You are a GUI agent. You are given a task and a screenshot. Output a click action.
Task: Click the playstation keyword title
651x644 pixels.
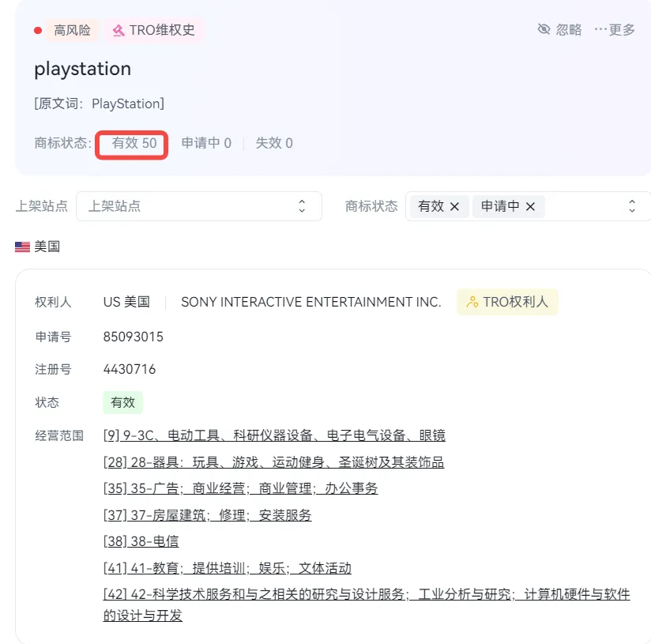tap(83, 69)
